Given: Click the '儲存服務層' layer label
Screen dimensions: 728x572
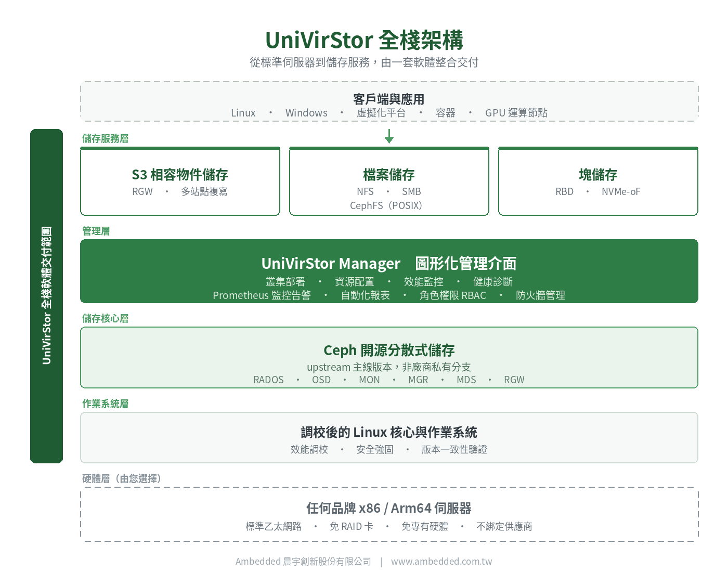Looking at the screenshot, I should (x=106, y=138).
